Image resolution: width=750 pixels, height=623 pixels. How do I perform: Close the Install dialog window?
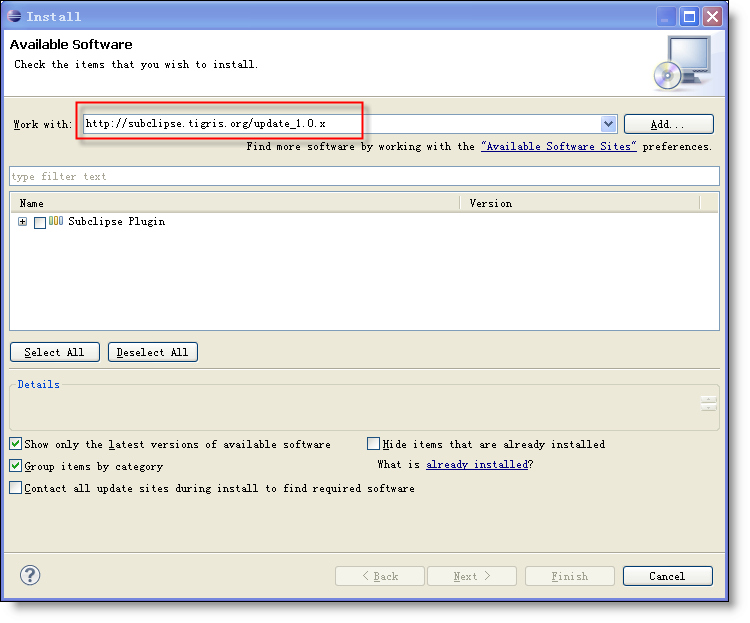click(712, 16)
